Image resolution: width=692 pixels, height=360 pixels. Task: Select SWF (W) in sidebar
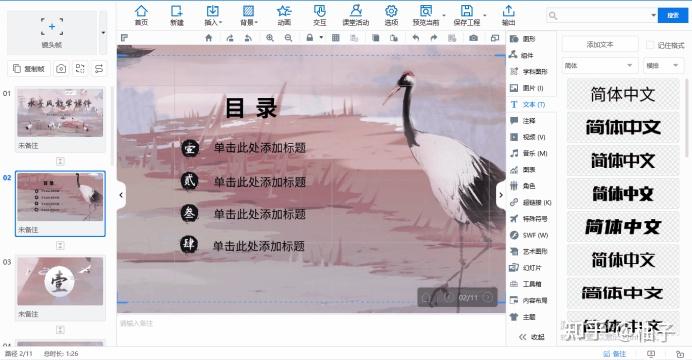[x=529, y=235]
